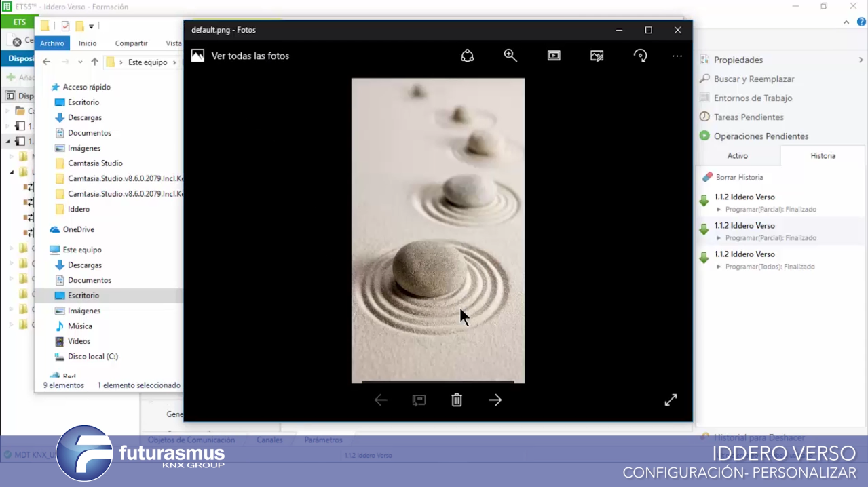Select the Iddero folder in Quick access
The image size is (868, 487).
point(79,209)
